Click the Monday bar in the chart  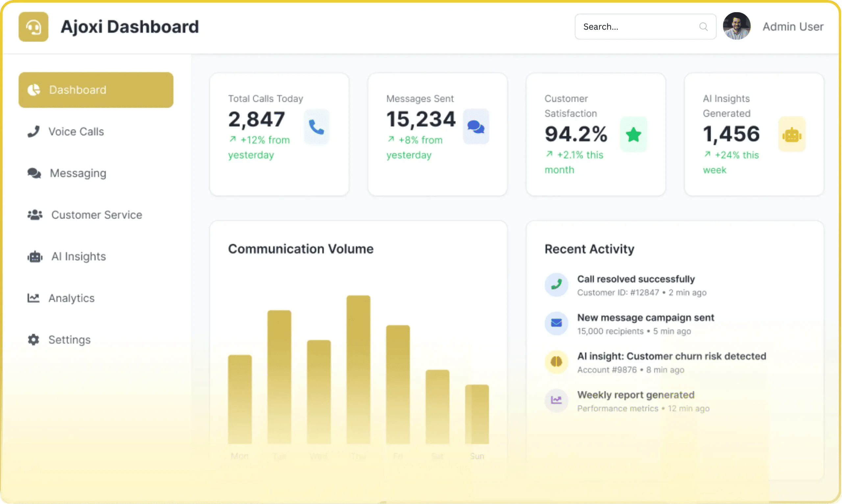(240, 400)
